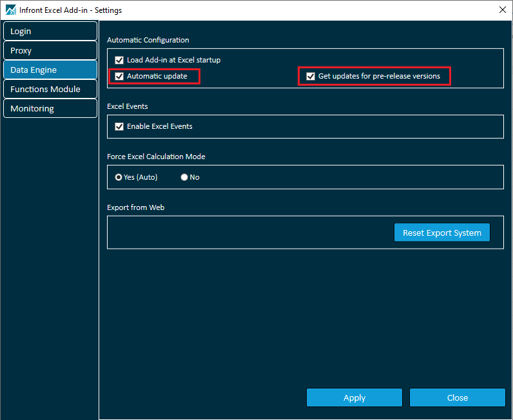Select the Data Engine tab
The width and height of the screenshot is (513, 420).
pyautogui.click(x=50, y=70)
